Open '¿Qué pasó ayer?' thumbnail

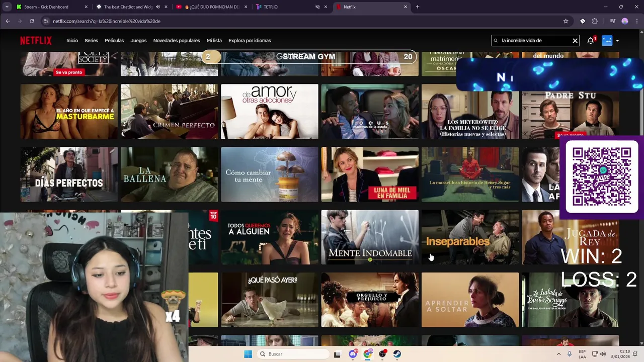tap(270, 300)
